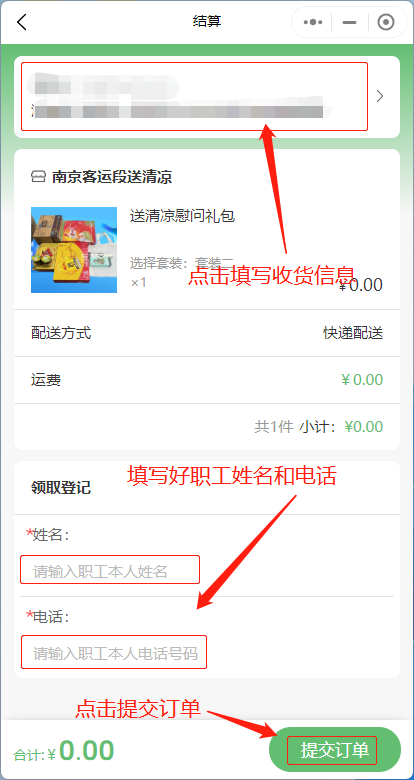Minimize mini program with dash icon
This screenshot has height=780, width=414.
[350, 22]
